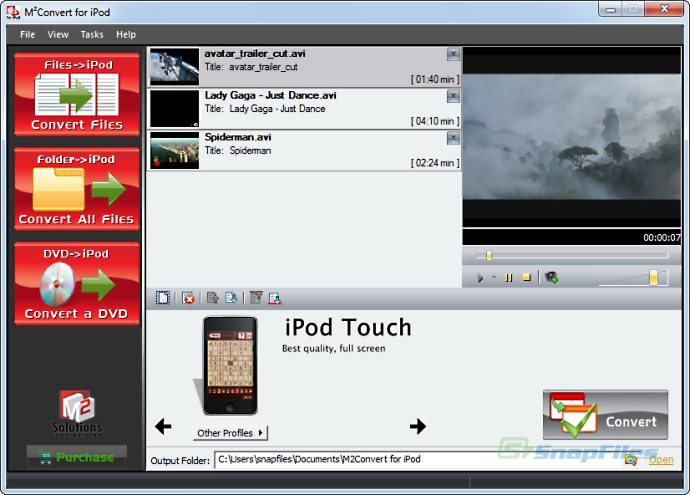
Task: Click the iPod Touch device image
Action: point(230,366)
